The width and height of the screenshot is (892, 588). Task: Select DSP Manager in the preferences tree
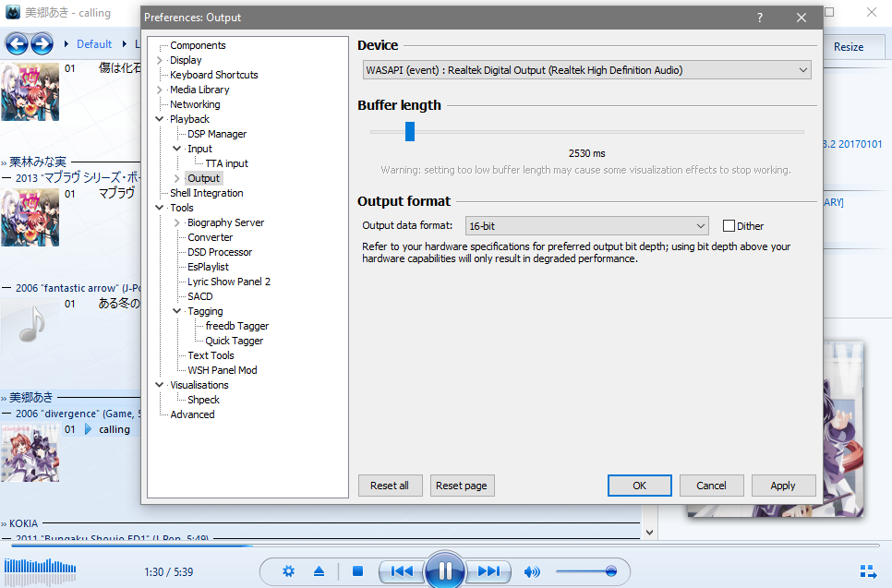217,134
